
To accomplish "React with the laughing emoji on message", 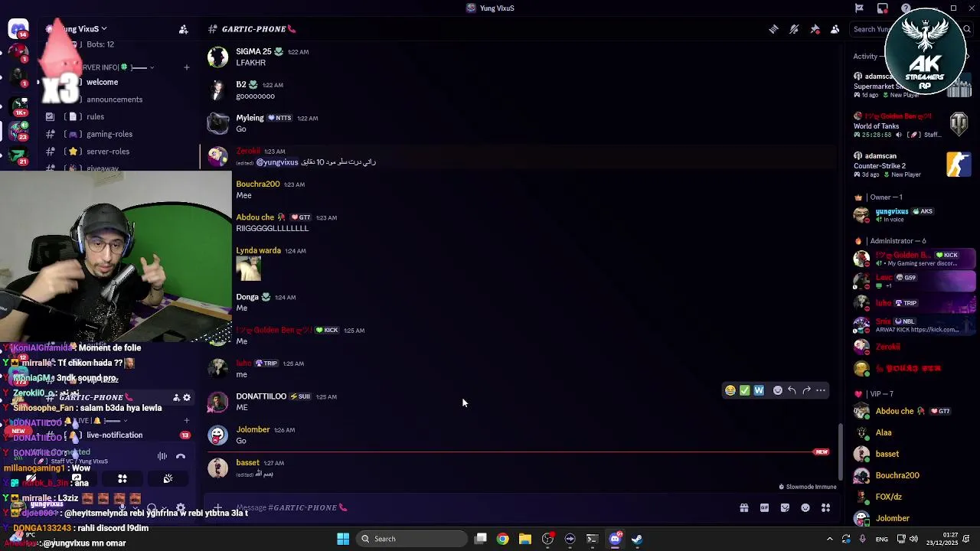I will click(730, 390).
